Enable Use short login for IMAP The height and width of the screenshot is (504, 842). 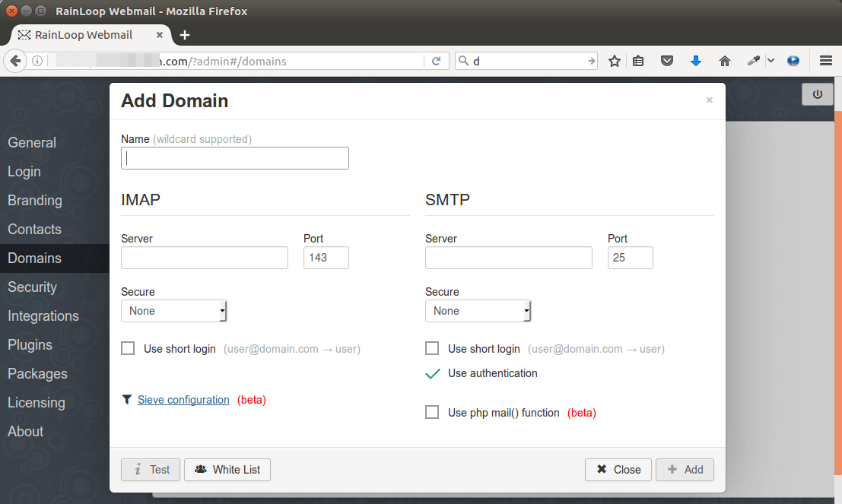(128, 348)
